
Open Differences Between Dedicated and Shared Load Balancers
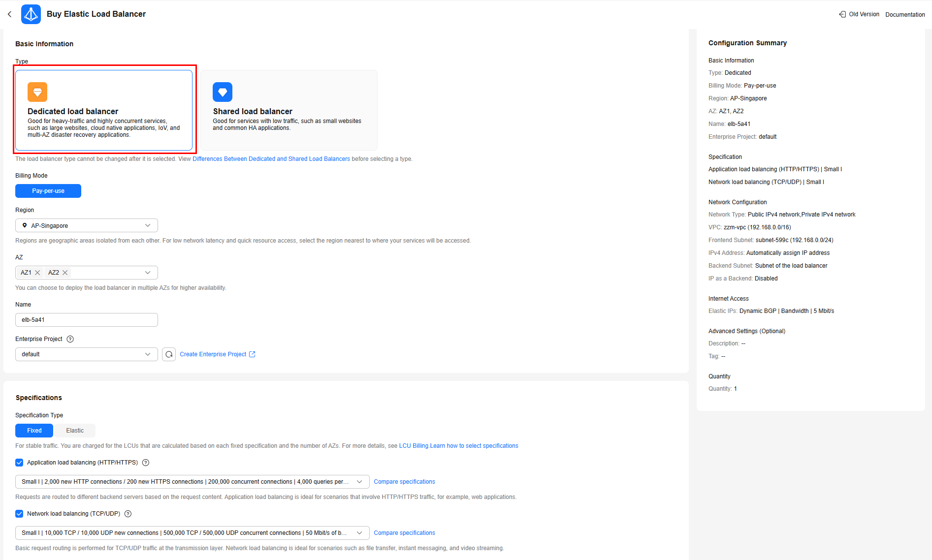pyautogui.click(x=271, y=159)
